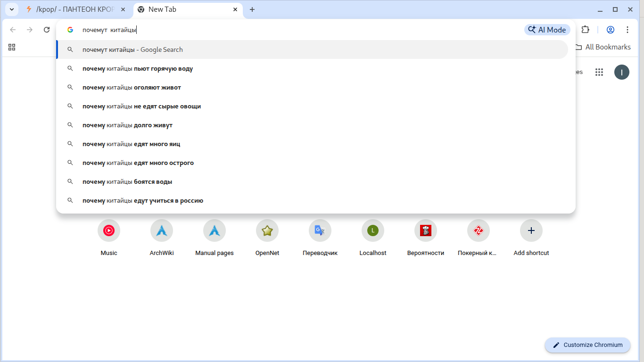Select suggestion 'почему китайцы оголяют живот'
Screen dimensions: 644x362
312,87
